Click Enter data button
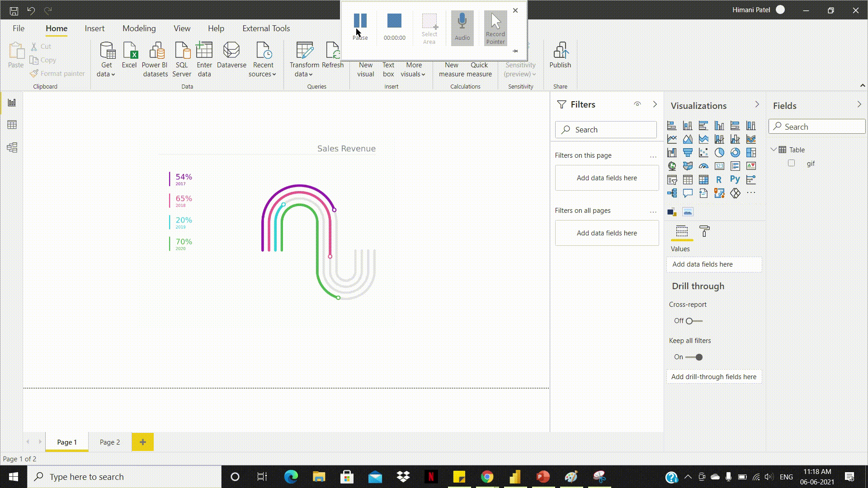The image size is (868, 488). coord(204,59)
